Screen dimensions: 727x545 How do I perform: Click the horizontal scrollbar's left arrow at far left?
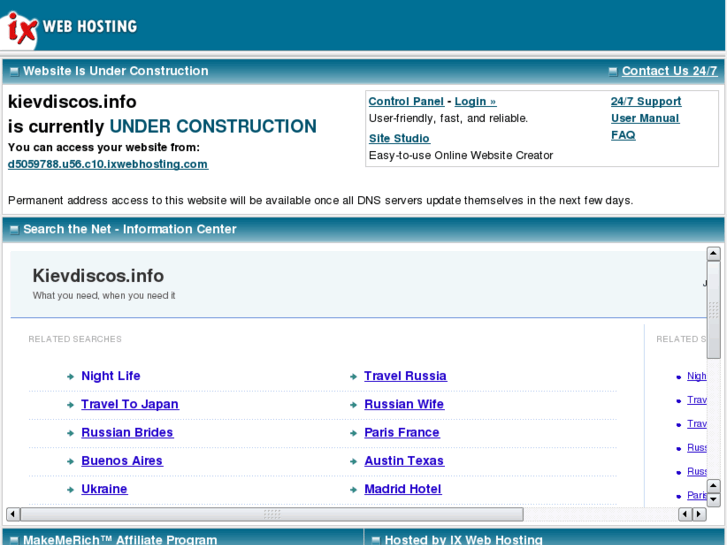pyautogui.click(x=13, y=514)
